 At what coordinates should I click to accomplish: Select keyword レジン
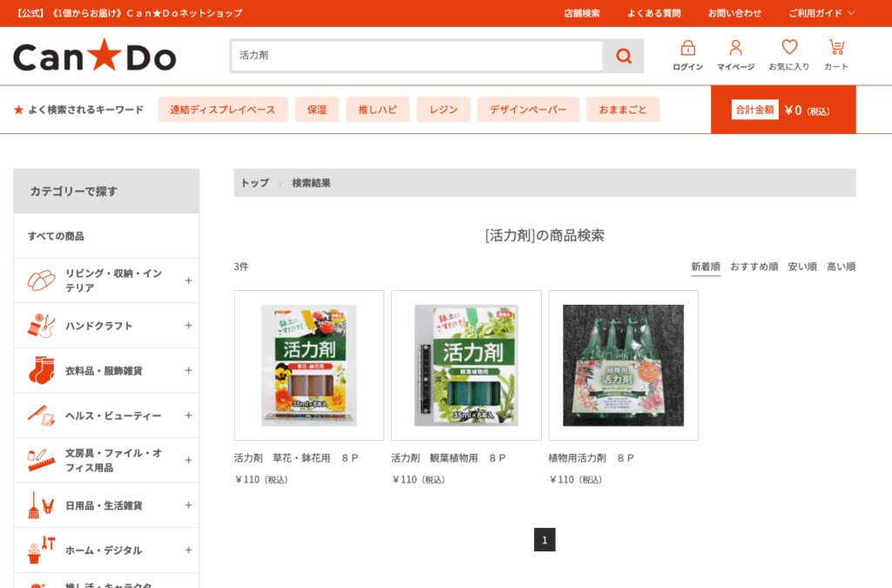pyautogui.click(x=443, y=110)
